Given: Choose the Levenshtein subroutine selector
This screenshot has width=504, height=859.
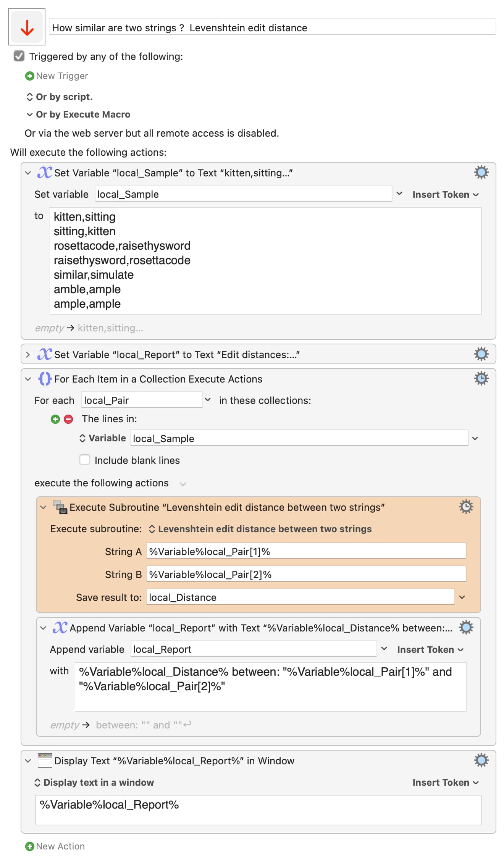Looking at the screenshot, I should [x=260, y=529].
